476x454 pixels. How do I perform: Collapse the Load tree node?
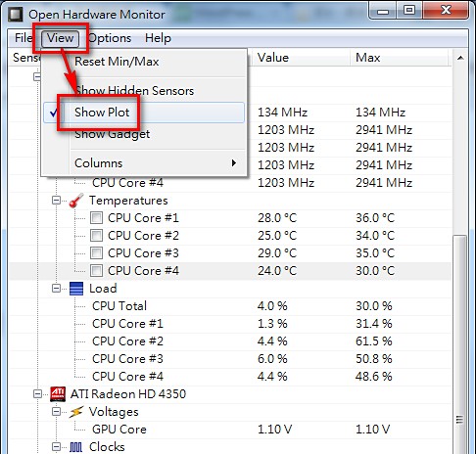[x=57, y=289]
